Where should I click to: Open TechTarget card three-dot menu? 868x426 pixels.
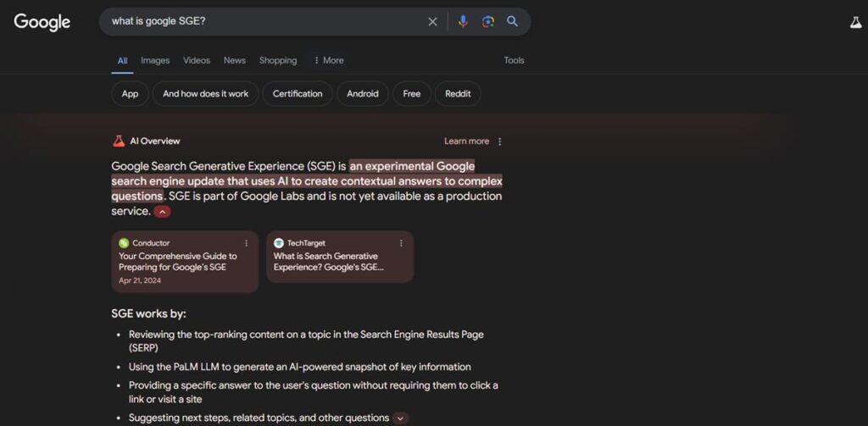[401, 243]
